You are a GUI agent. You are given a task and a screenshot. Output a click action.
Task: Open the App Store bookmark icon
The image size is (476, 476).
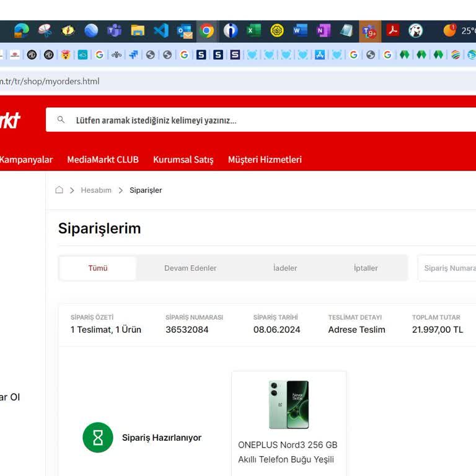point(320,55)
